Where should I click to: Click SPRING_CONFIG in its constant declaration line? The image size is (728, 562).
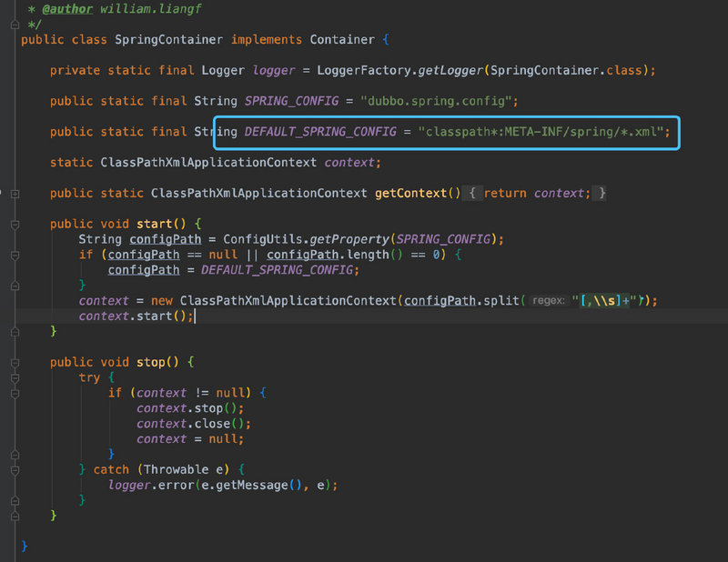(x=291, y=101)
